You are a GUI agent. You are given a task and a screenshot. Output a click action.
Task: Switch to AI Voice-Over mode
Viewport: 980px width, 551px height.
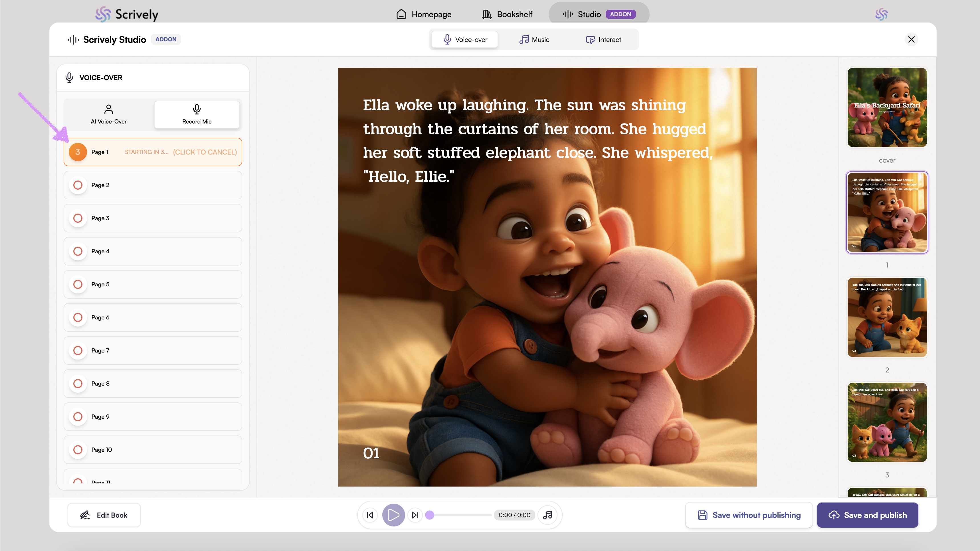pos(108,114)
